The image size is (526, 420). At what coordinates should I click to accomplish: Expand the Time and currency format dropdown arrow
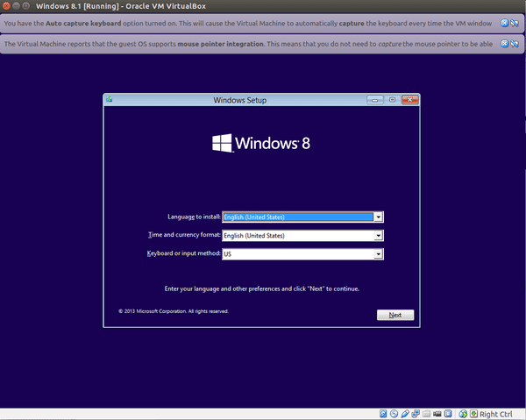coord(379,236)
